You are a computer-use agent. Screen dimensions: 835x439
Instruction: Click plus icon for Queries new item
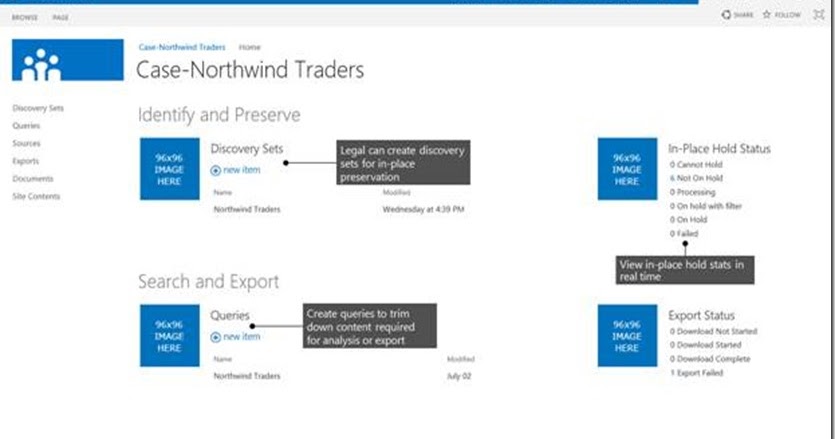(x=215, y=337)
